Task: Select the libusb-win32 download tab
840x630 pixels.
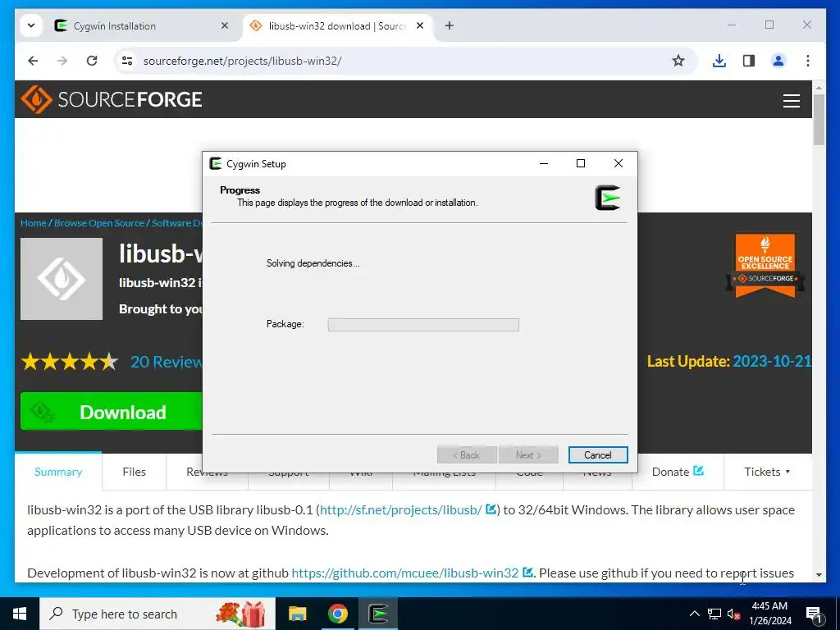Action: [337, 25]
